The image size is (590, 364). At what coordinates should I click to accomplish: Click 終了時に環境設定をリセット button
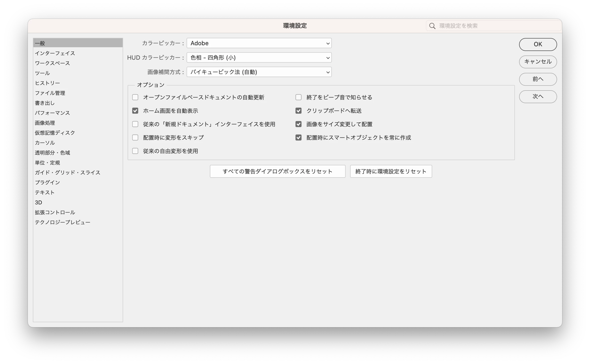click(391, 171)
